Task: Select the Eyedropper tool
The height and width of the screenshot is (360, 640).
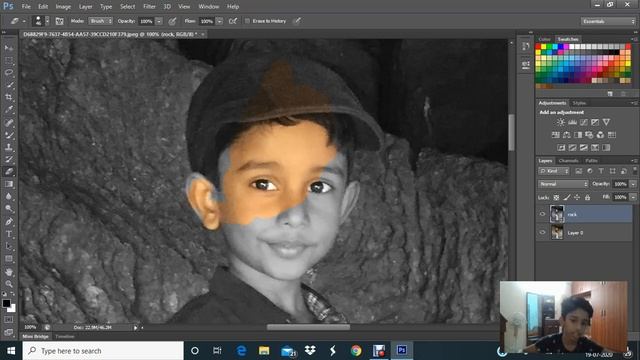Action: 9,109
